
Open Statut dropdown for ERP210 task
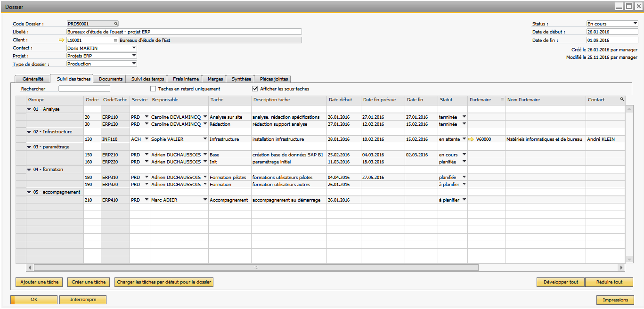point(464,154)
